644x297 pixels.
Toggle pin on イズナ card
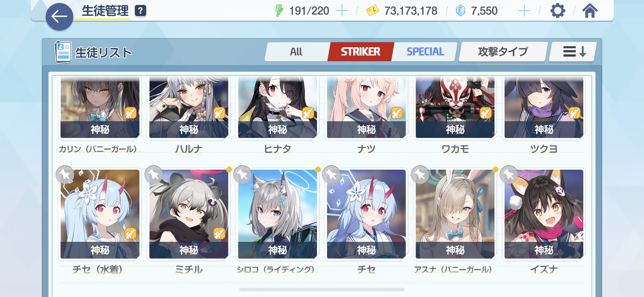(x=509, y=174)
